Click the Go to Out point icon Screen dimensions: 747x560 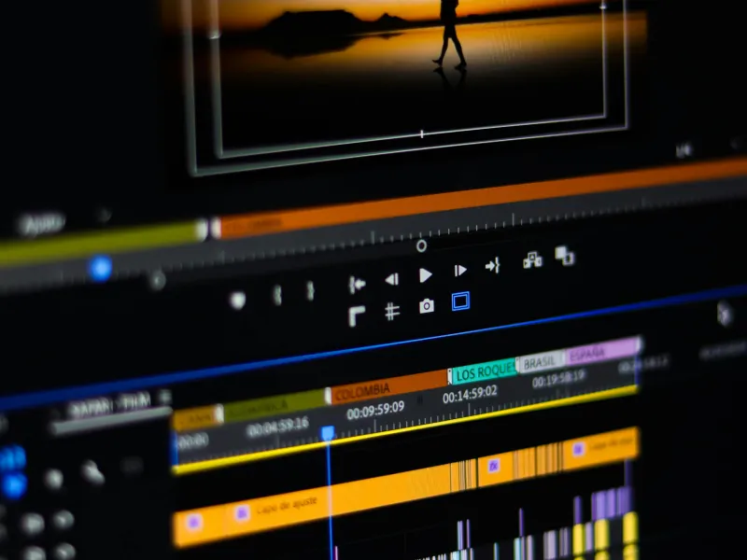coord(492,267)
